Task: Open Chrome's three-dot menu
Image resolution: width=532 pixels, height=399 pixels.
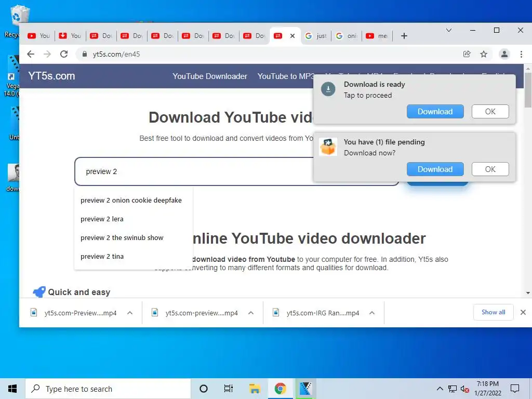Action: tap(521, 54)
